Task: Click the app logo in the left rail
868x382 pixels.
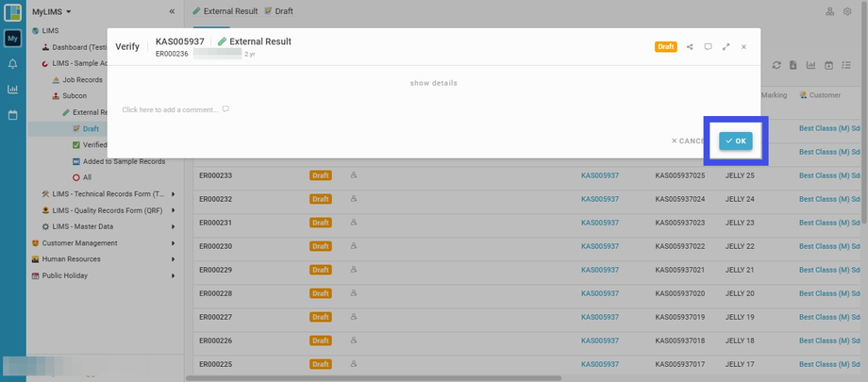Action: (12, 12)
